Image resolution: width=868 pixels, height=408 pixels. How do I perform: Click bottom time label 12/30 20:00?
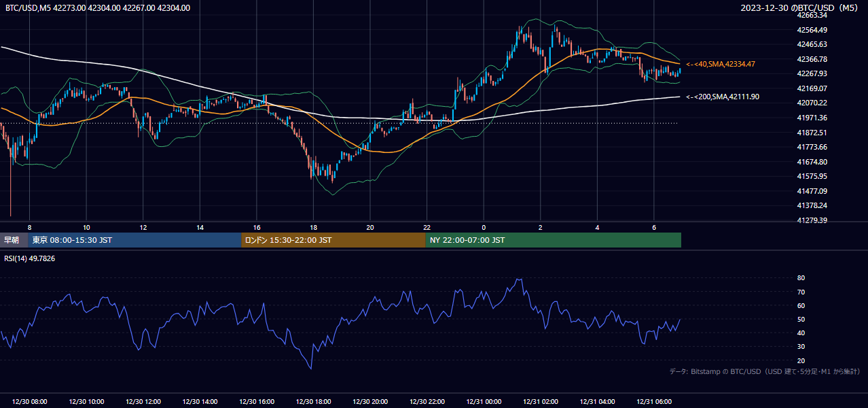coord(369,402)
